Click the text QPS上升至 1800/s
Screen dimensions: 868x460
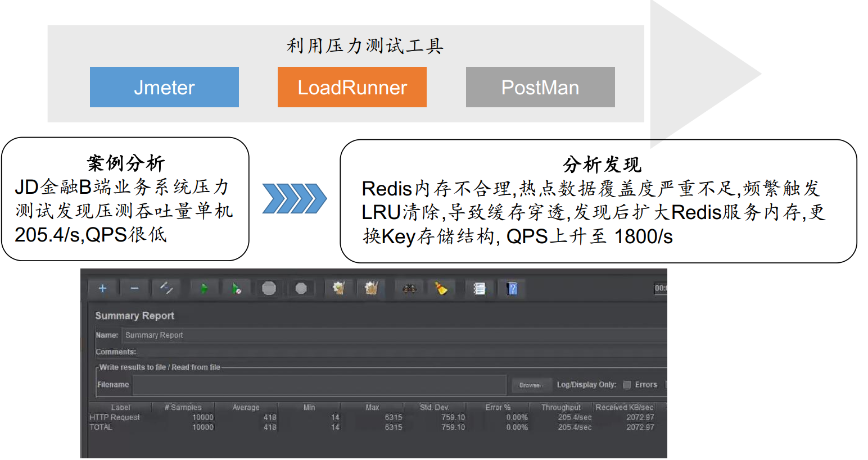(589, 236)
